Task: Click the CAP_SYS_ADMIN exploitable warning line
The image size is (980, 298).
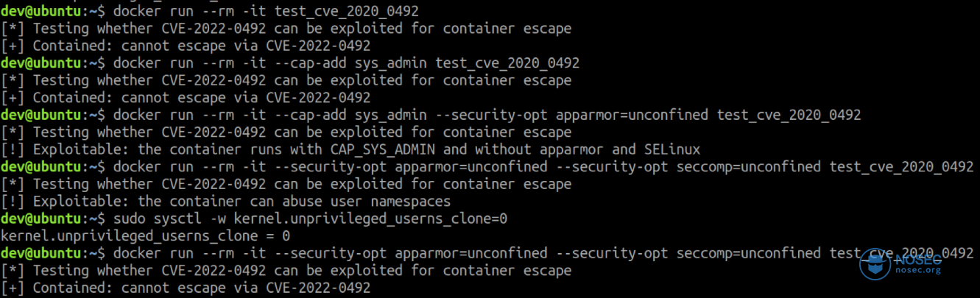Action: coord(350,149)
